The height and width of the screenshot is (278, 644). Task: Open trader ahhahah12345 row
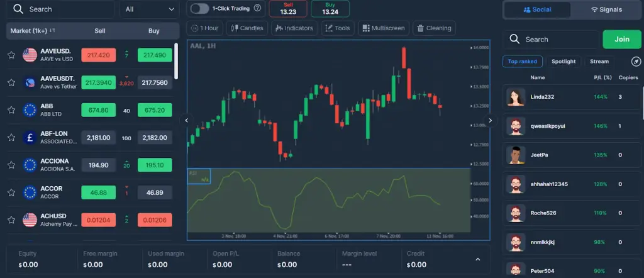coord(573,184)
